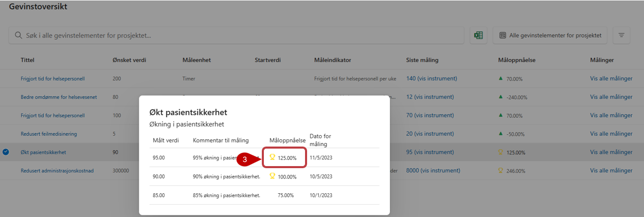644x217 pixels.
Task: Open the Frigjort tid for helsepersonell 200 item
Action: [52, 79]
